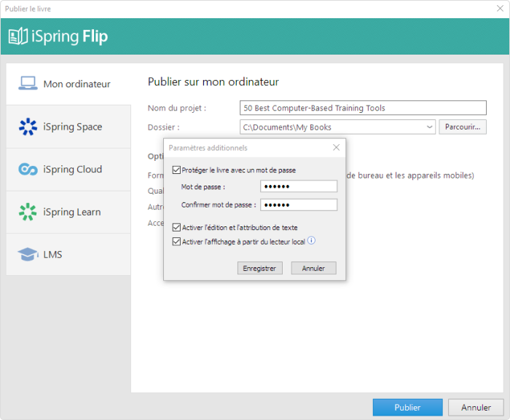Screen dimensions: 510x420
Task: Click the iSpring Flip book logo
Action: (x=18, y=36)
